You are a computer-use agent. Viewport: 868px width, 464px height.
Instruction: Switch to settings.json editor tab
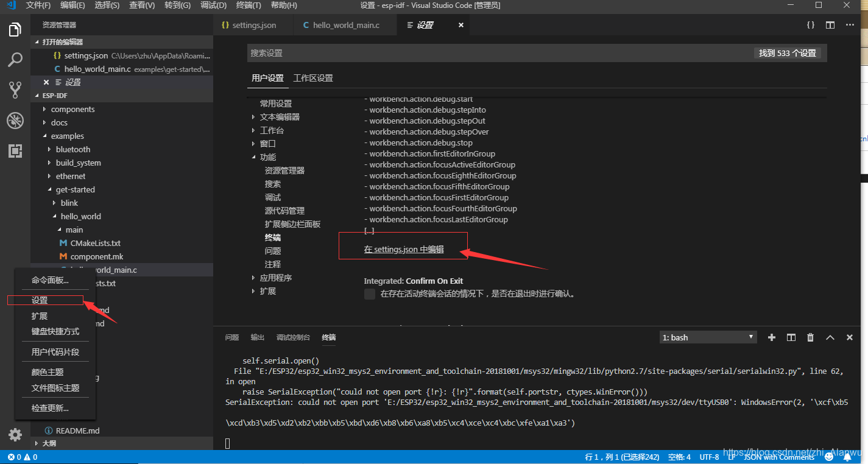tap(254, 25)
